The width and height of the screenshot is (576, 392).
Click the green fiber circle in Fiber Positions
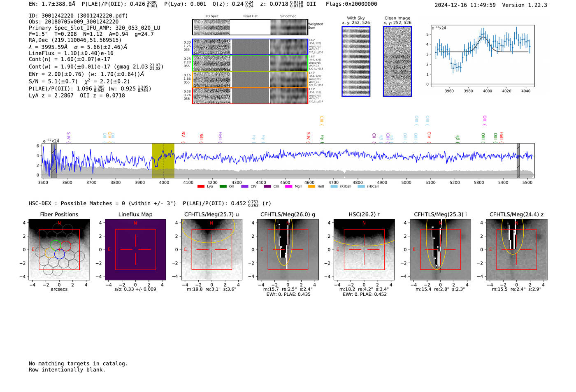[56, 245]
